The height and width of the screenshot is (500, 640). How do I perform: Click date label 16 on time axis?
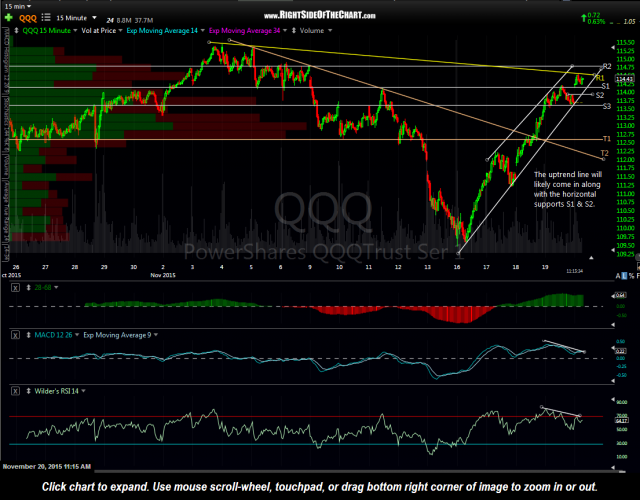(457, 267)
